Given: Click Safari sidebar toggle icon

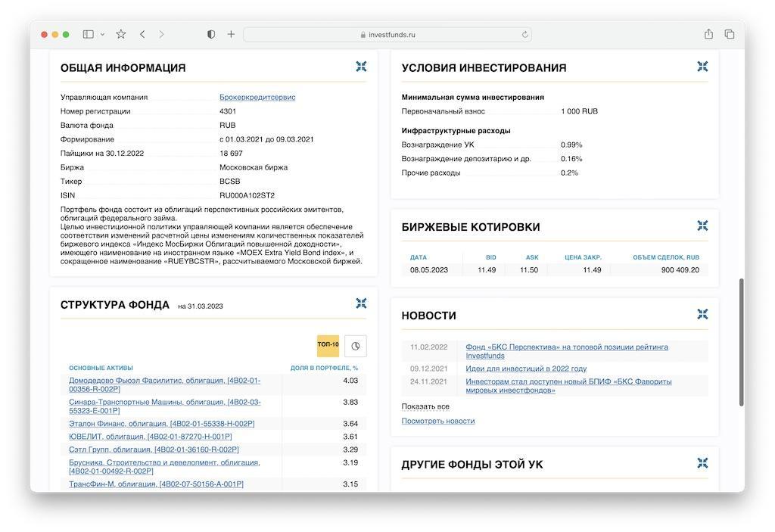Looking at the screenshot, I should tap(89, 34).
